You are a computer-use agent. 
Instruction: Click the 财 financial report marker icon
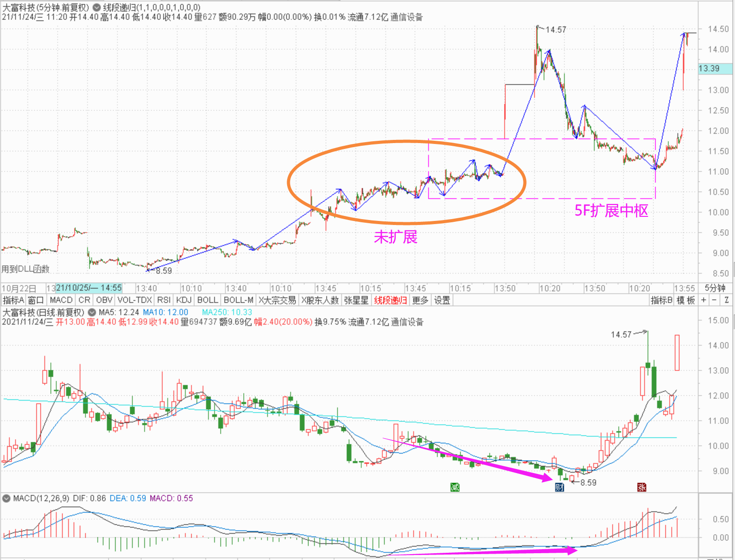click(x=559, y=487)
